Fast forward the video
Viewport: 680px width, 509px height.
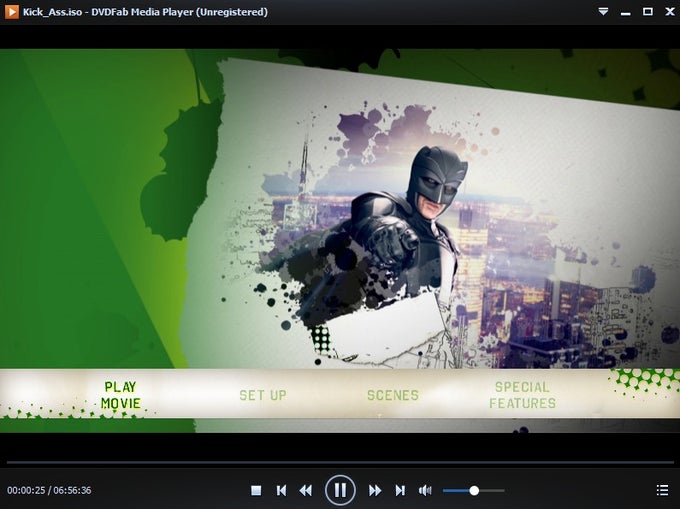click(x=375, y=490)
